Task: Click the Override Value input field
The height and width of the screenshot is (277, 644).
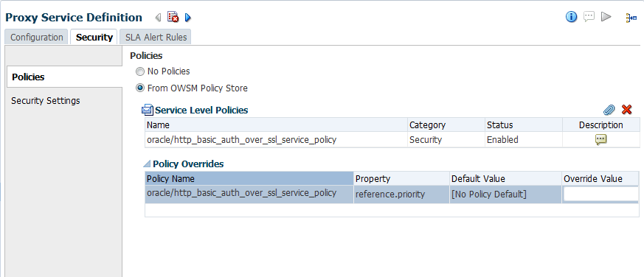Action: point(601,194)
